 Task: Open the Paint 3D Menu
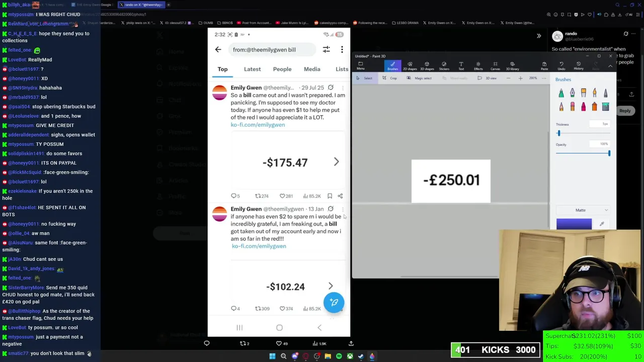click(360, 66)
